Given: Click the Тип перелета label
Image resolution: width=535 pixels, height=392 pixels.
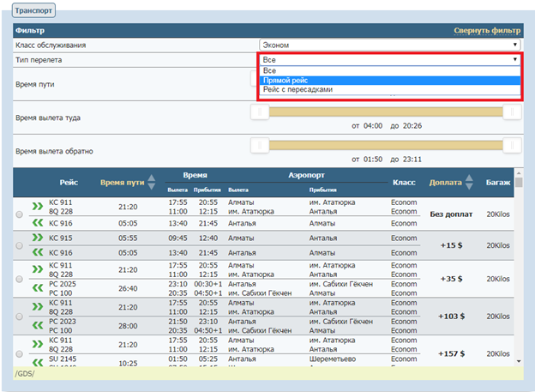Looking at the screenshot, I should click(x=39, y=60).
